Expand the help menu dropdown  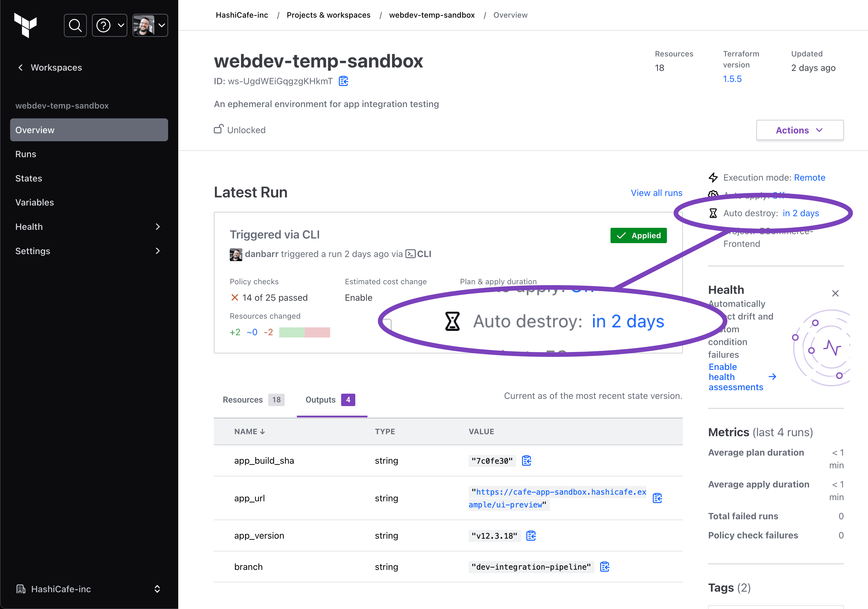pyautogui.click(x=110, y=25)
